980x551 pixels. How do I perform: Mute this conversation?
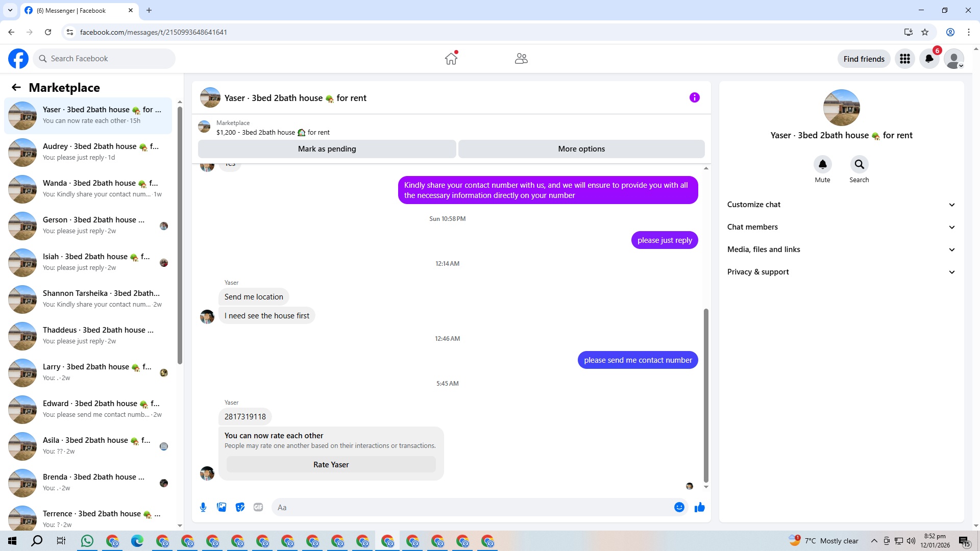822,165
